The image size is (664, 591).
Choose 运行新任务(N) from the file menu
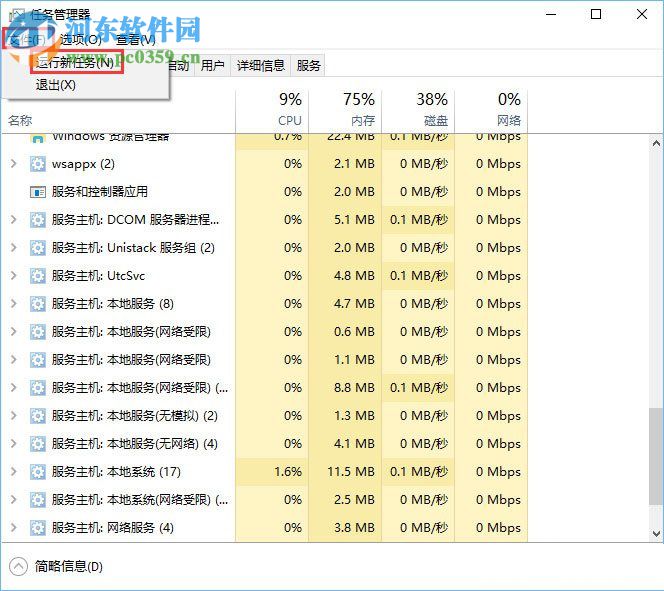pos(77,62)
